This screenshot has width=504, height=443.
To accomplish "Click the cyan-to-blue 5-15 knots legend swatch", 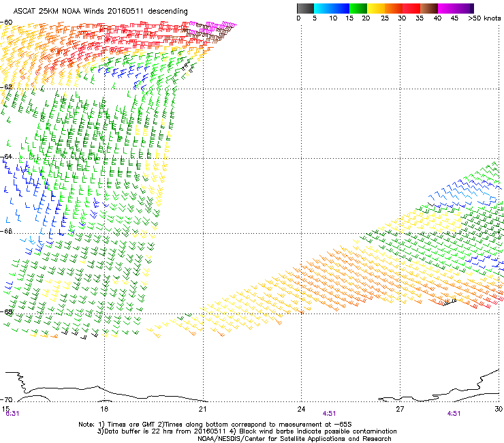I will coord(332,8).
